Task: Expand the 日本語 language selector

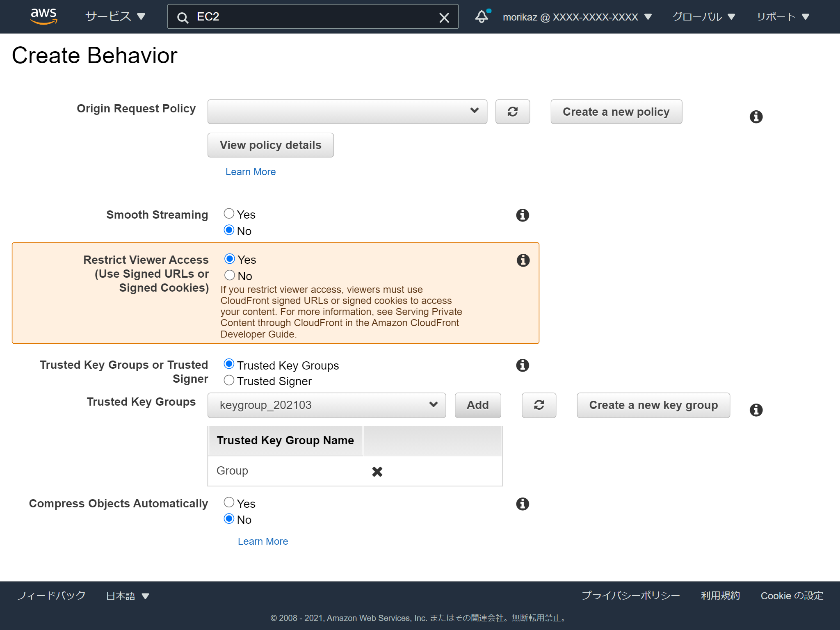Action: (x=127, y=596)
